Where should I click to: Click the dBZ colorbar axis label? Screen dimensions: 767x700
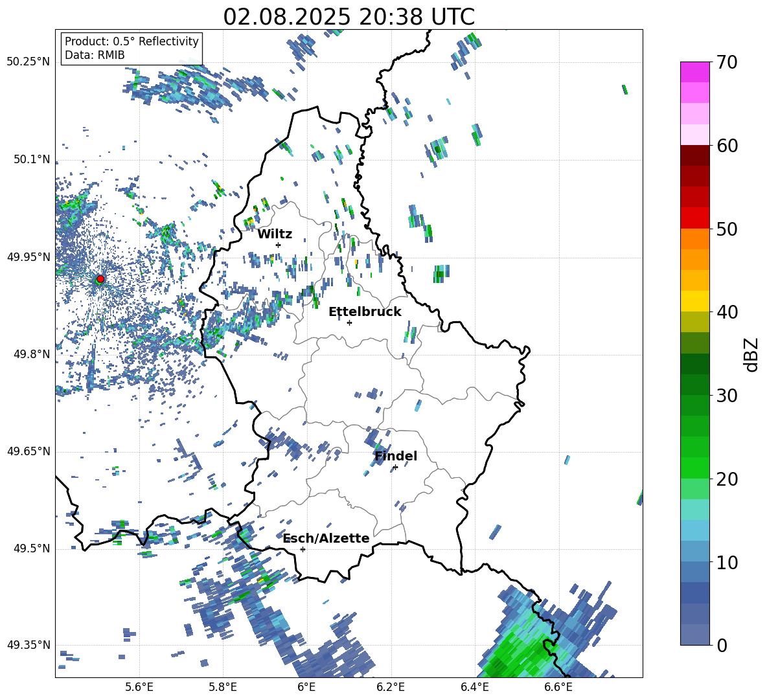click(752, 354)
